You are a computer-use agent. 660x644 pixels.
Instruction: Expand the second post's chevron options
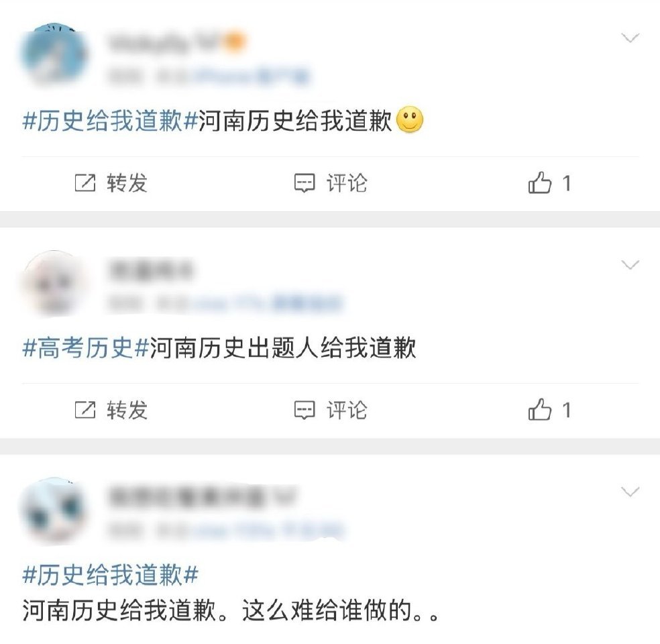click(630, 264)
